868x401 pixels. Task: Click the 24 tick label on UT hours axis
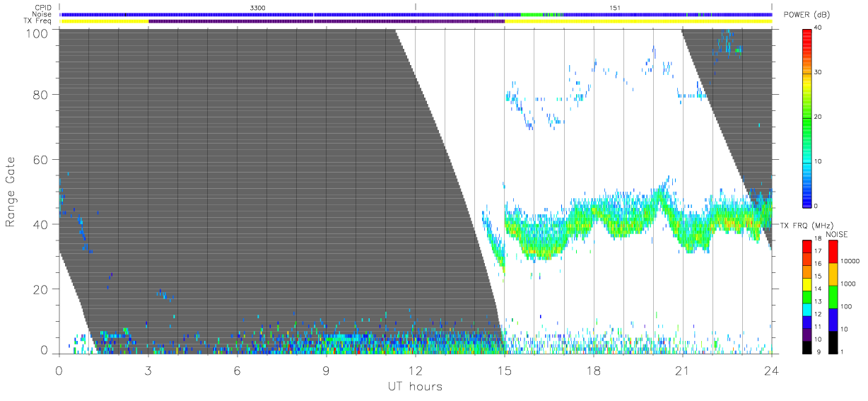pos(771,370)
